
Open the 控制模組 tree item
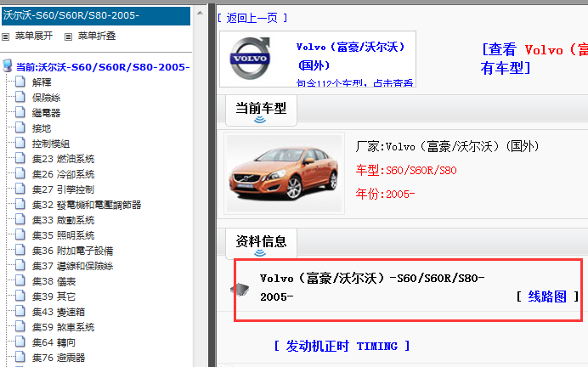tap(51, 144)
